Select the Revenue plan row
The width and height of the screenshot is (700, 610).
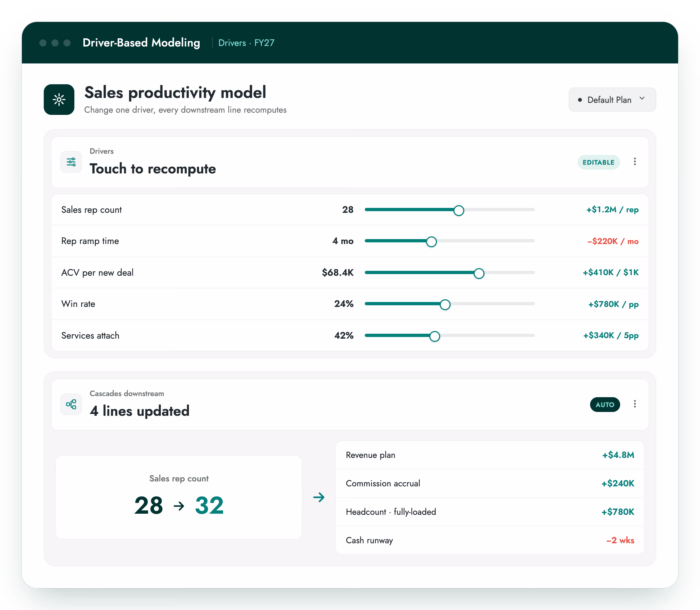[x=490, y=455]
